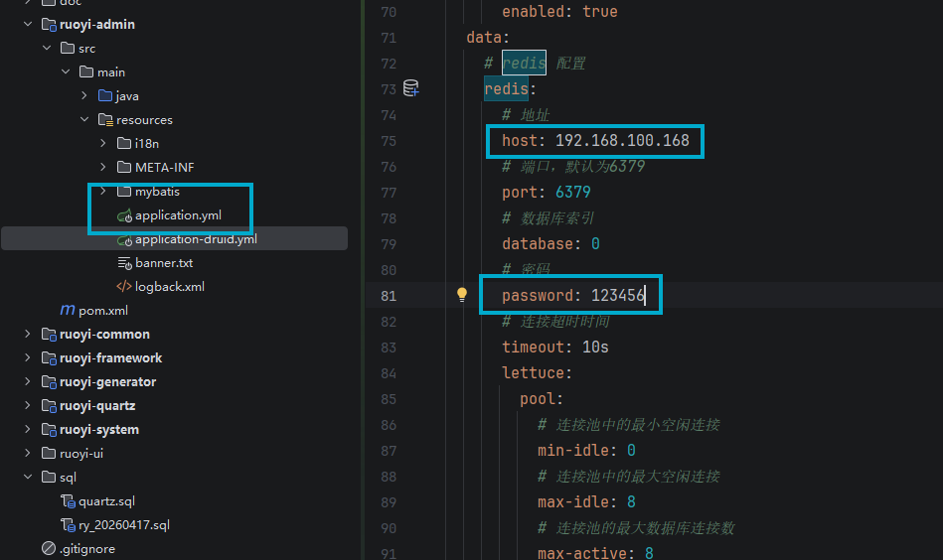Expand the META-INF folder
The height and width of the screenshot is (560, 943).
102,167
